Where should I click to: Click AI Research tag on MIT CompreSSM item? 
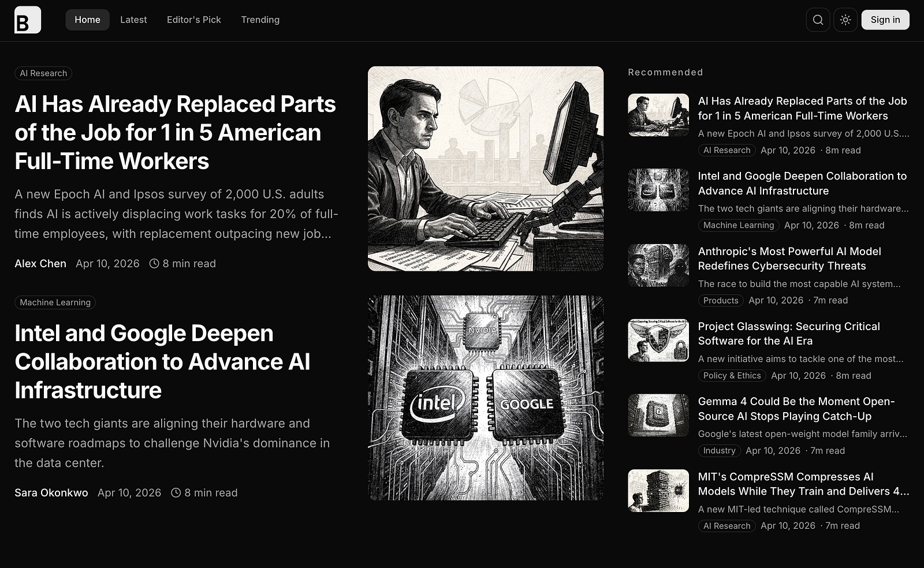[726, 526]
